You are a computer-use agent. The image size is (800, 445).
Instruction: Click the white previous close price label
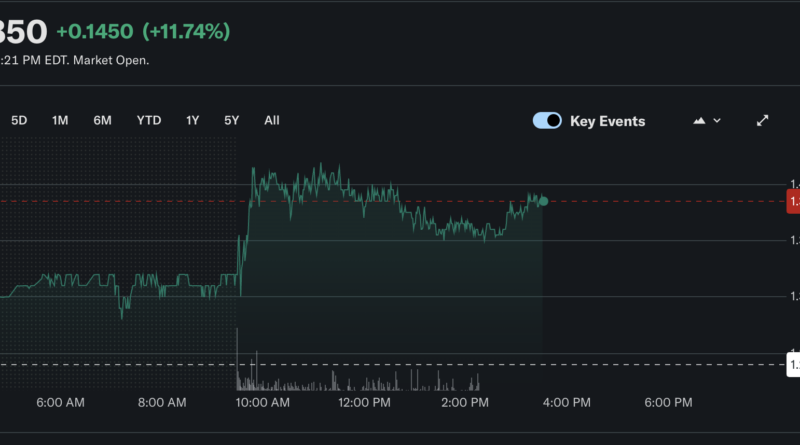coord(794,364)
